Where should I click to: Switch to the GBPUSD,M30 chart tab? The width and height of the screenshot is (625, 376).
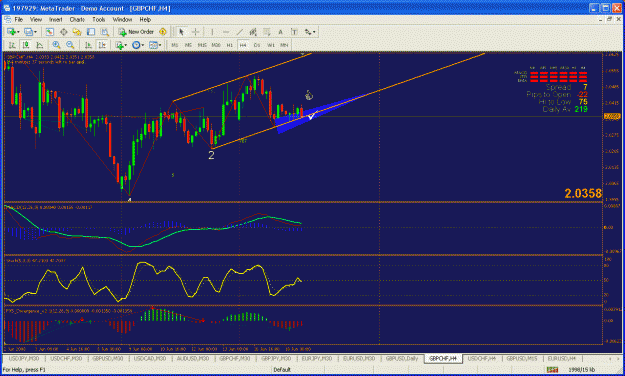tap(108, 359)
